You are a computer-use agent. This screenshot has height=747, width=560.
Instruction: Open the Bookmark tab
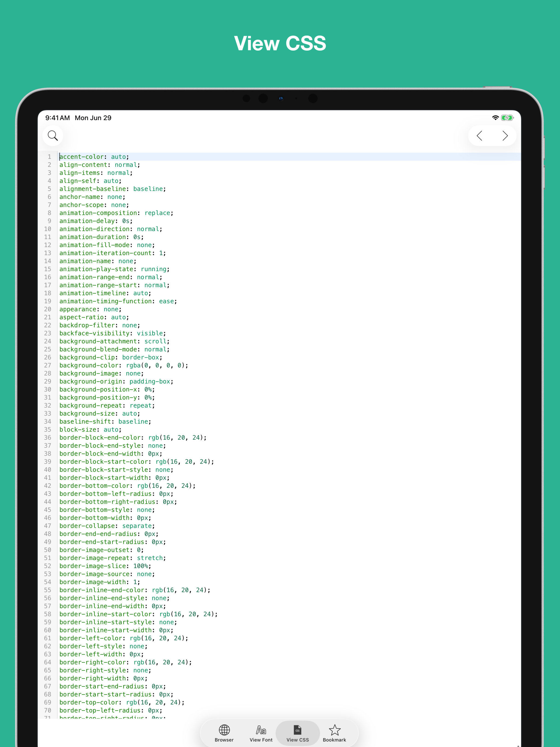334,733
